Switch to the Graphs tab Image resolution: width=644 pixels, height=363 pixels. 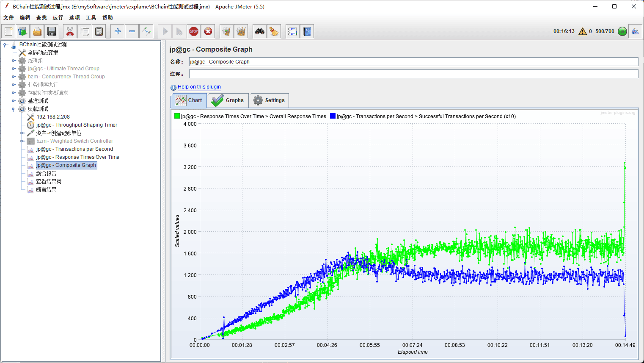click(228, 100)
